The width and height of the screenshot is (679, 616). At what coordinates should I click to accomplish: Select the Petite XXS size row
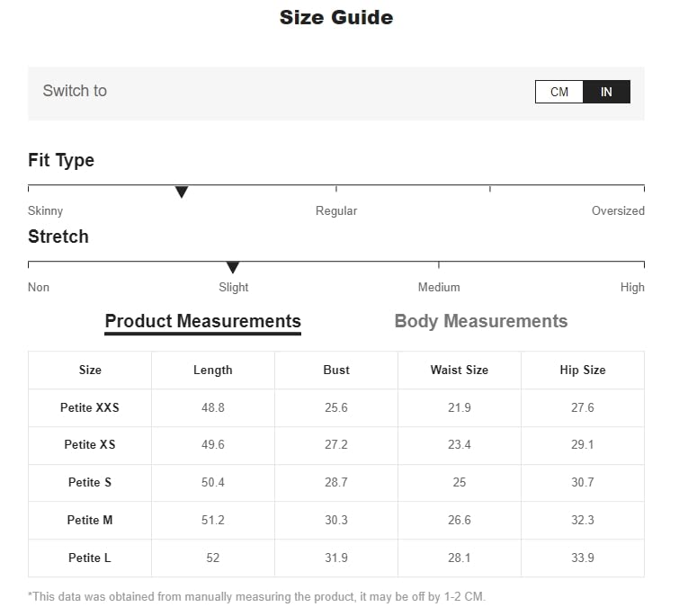click(x=90, y=407)
